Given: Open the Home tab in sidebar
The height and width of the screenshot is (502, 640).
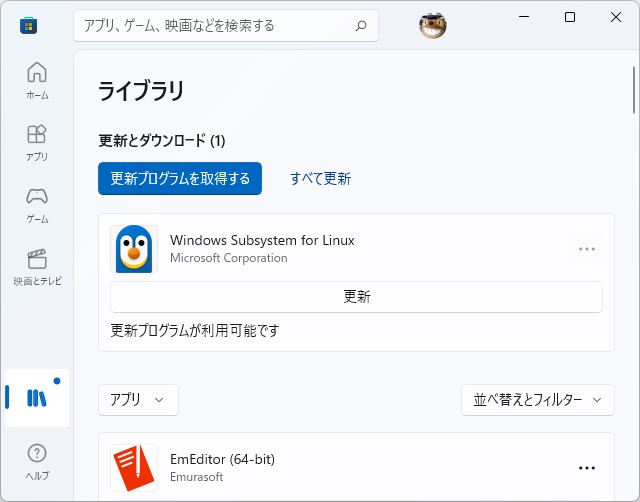Looking at the screenshot, I should click(37, 80).
